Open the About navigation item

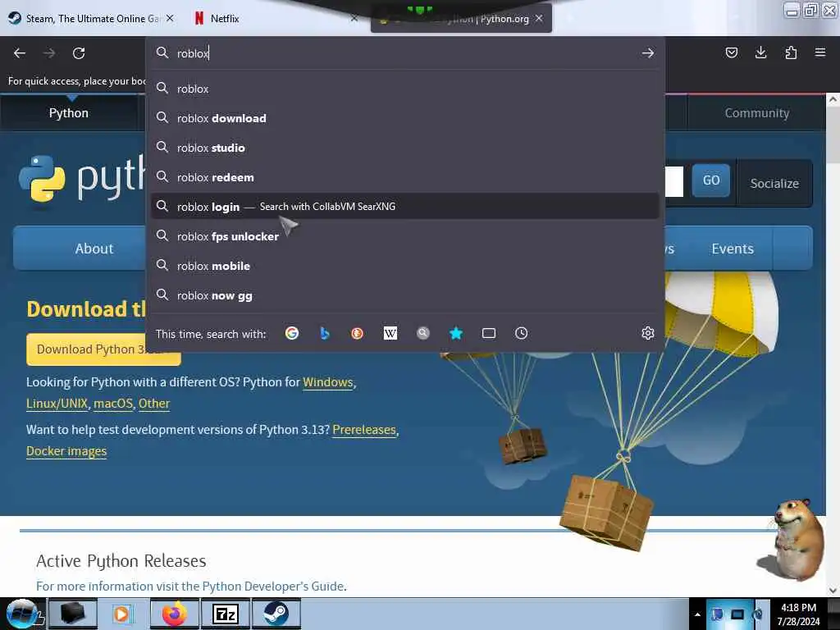[94, 249]
